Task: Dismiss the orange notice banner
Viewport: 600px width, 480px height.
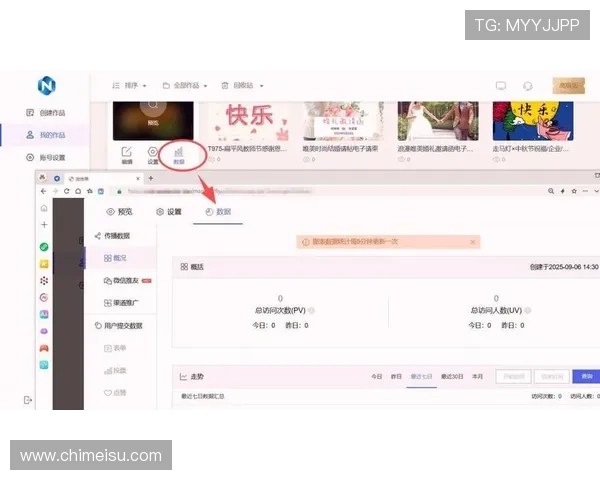Action: (x=473, y=242)
